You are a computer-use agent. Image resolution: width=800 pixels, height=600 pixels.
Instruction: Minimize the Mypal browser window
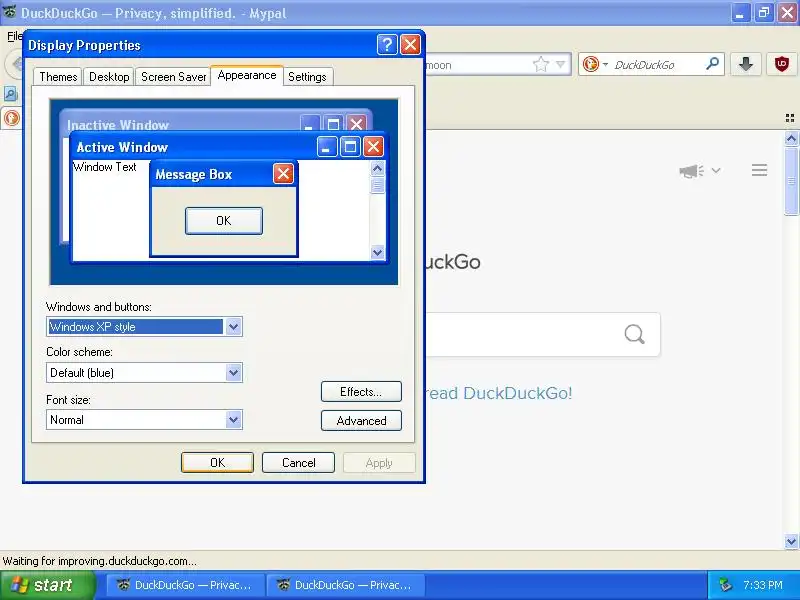(740, 13)
